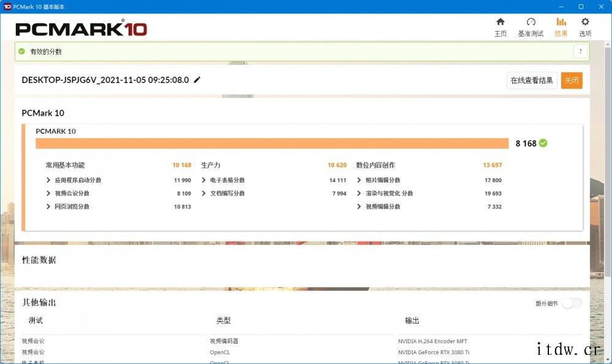This screenshot has height=364, width=612.
Task: Click 在线查看结果 button
Action: tap(532, 80)
